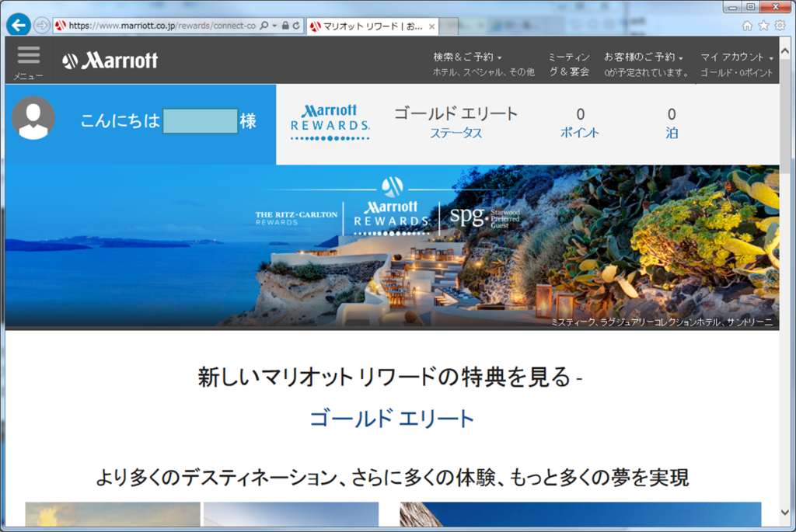796x532 pixels.
Task: Click round Marriott emblem atop banner
Action: pyautogui.click(x=392, y=187)
